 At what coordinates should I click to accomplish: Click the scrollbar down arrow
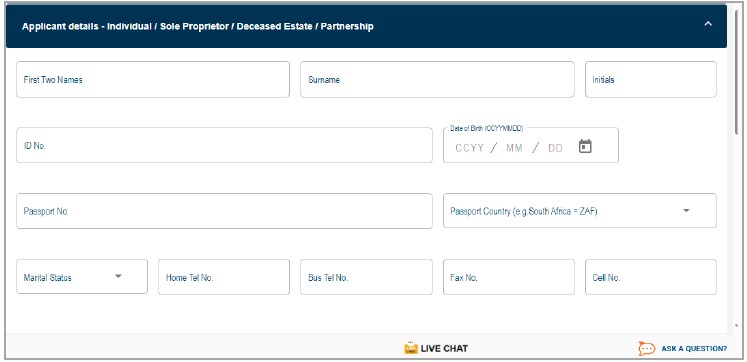tap(737, 326)
